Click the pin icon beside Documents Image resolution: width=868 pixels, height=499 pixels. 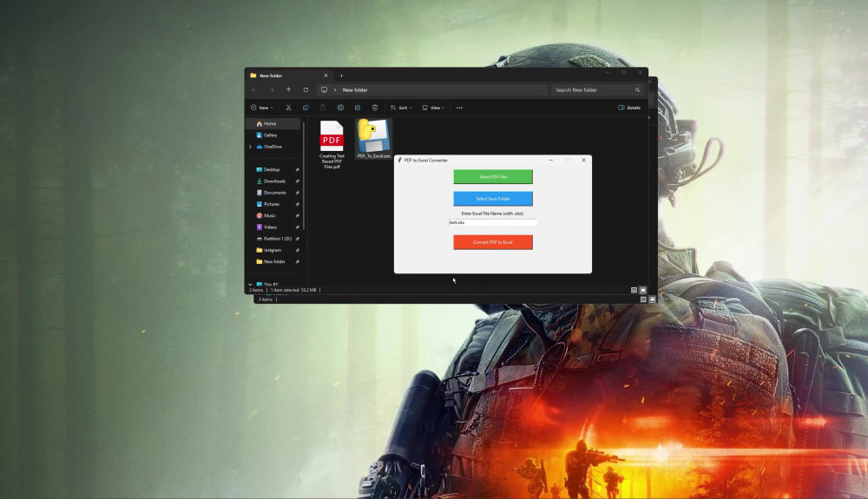tap(297, 193)
